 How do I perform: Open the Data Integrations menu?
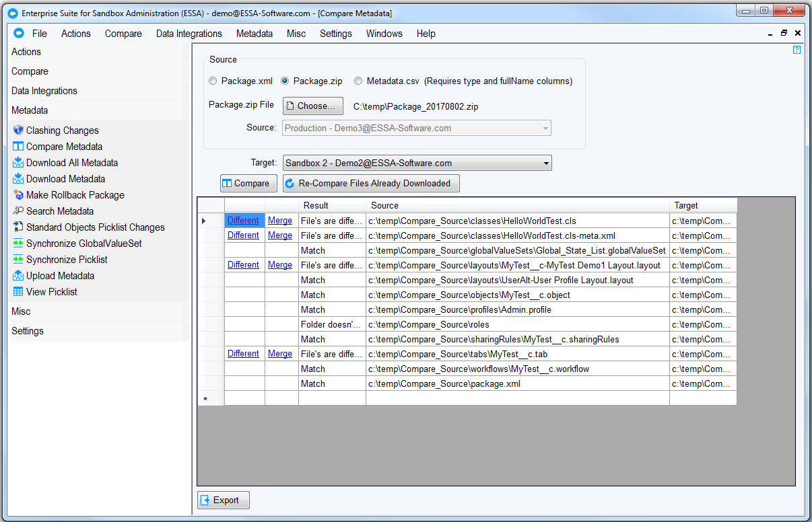point(189,34)
